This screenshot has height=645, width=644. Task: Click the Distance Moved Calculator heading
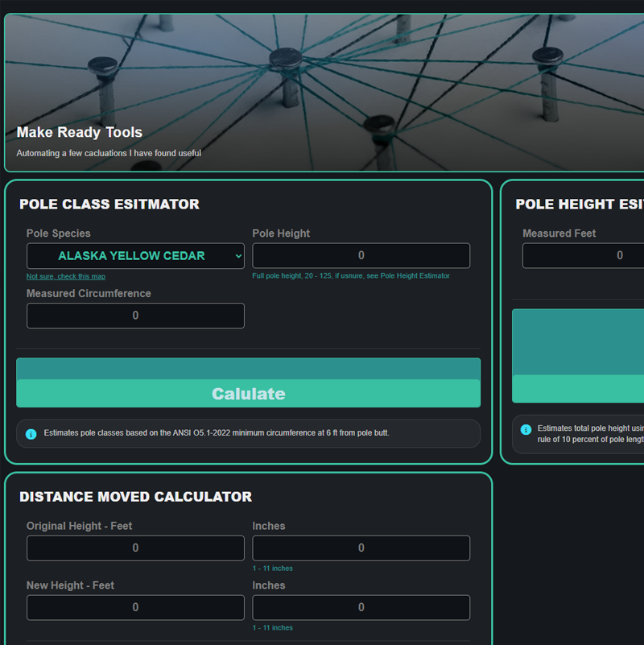[x=135, y=497]
